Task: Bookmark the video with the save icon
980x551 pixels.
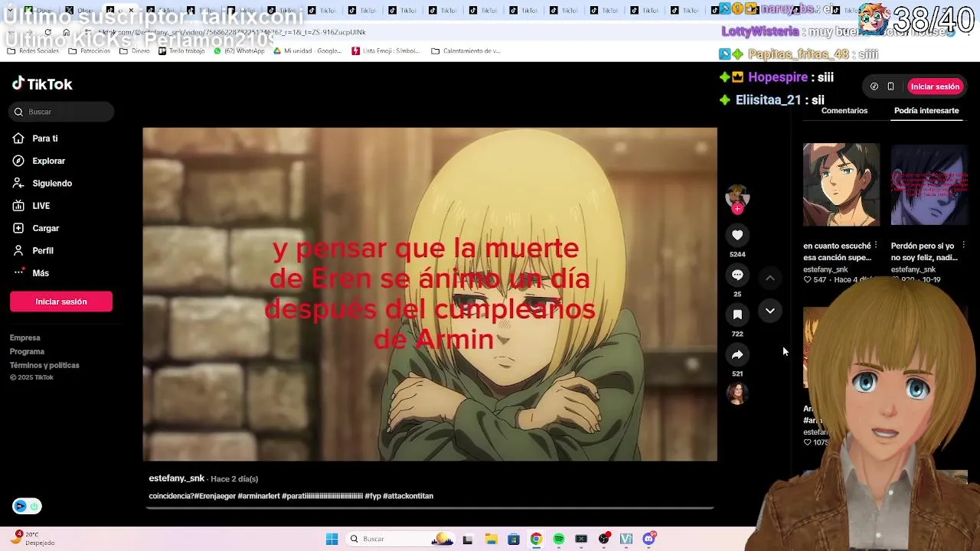Action: click(x=737, y=315)
